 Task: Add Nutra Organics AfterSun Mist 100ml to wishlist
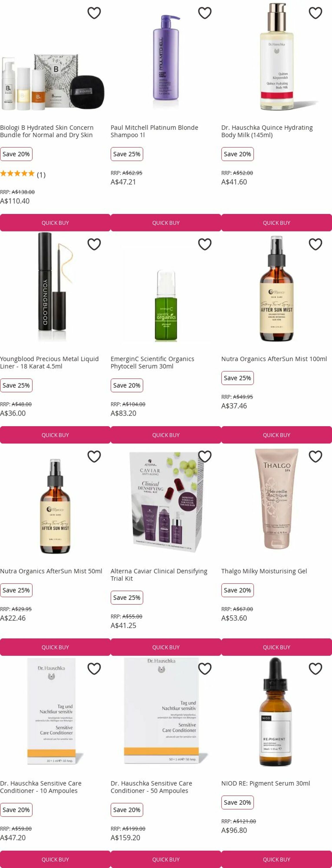(316, 244)
